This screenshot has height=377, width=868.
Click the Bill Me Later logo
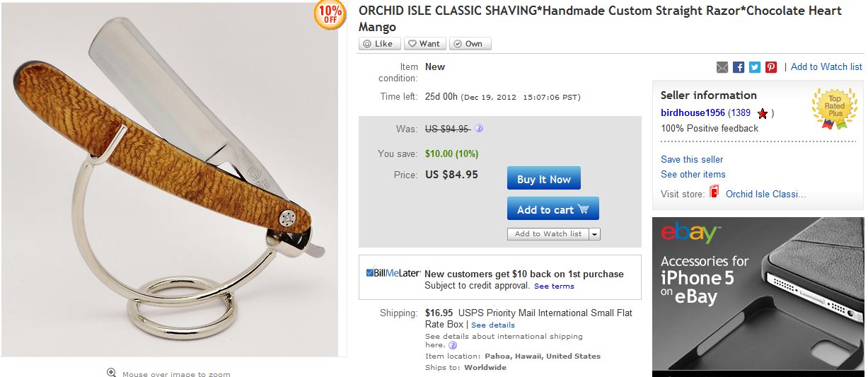393,273
